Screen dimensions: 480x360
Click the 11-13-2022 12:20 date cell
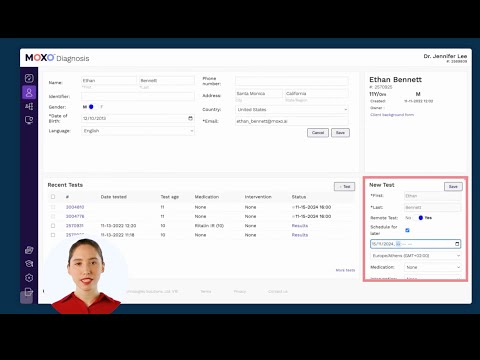[x=118, y=226]
